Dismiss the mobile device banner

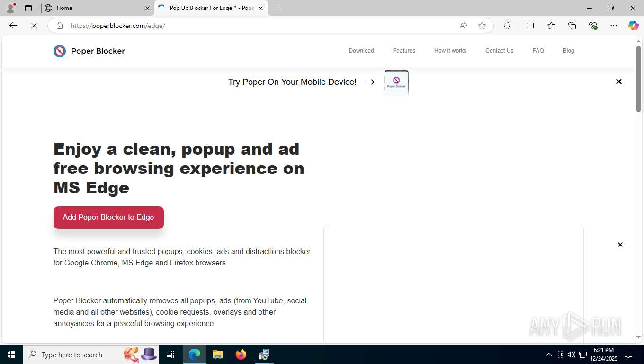(618, 82)
